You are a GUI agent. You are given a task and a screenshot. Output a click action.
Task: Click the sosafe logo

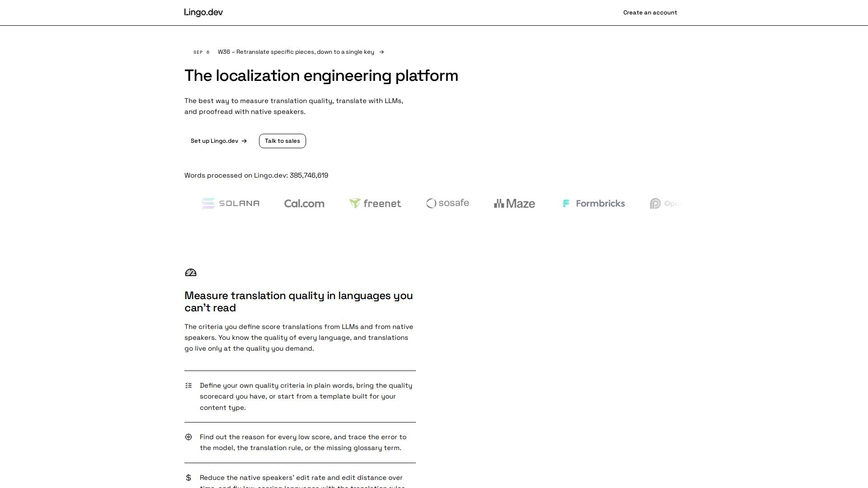(x=448, y=203)
